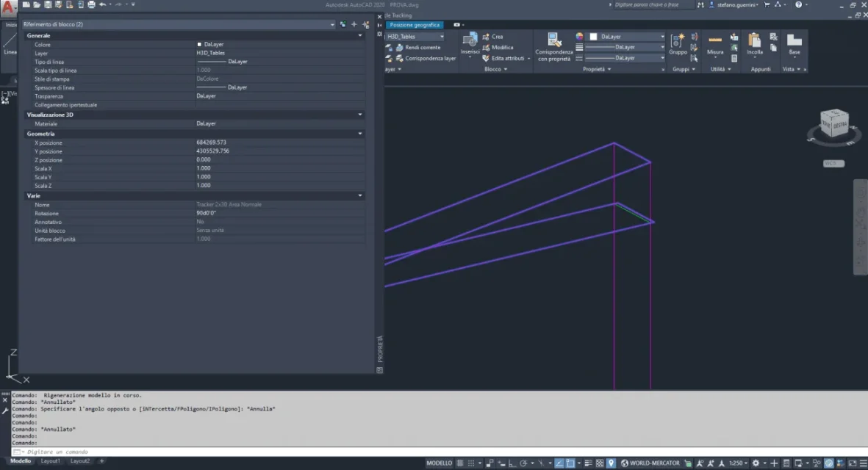This screenshot has height=470, width=868.
Task: Open workspace switching gear icon
Action: point(756,463)
